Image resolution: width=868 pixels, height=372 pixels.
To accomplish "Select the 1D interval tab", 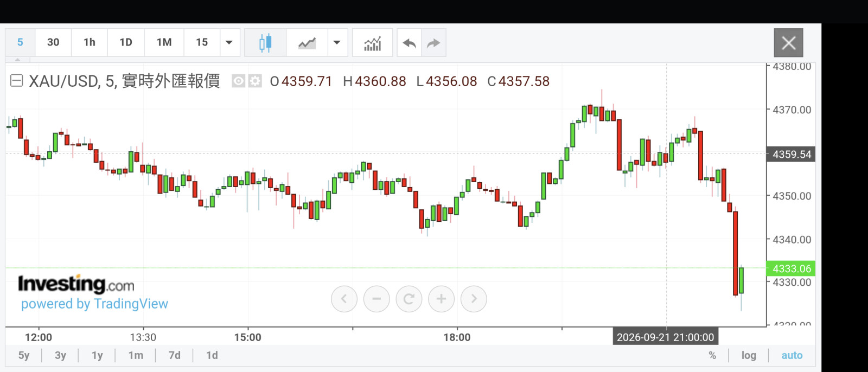I will (x=126, y=42).
